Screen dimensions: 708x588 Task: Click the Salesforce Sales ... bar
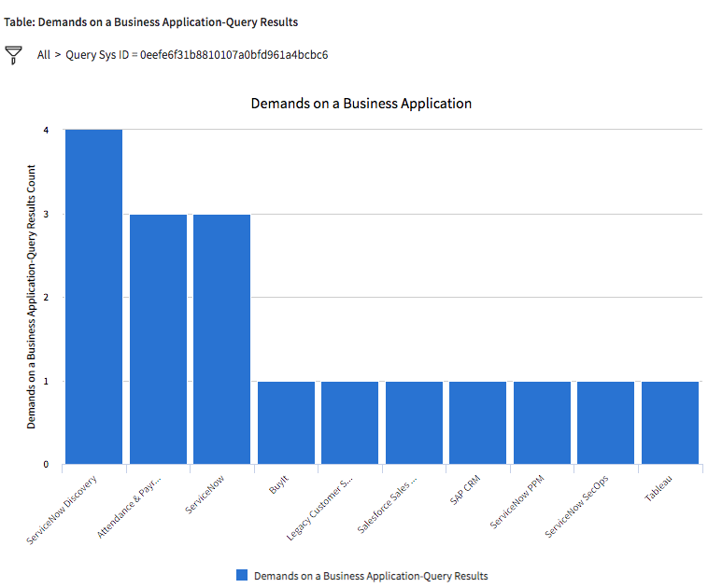[414, 423]
